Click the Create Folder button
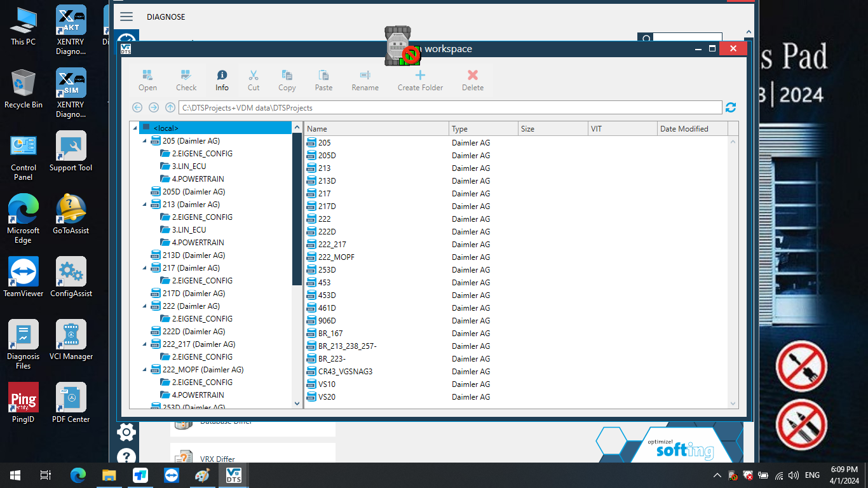 [x=420, y=79]
